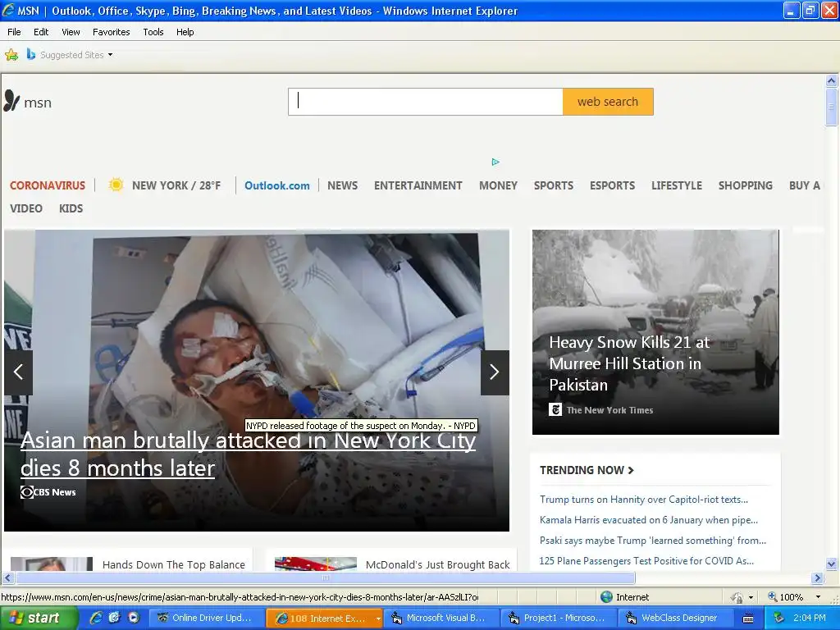Click the MSN butterfly logo
Image resolution: width=840 pixels, height=630 pixels.
[x=11, y=101]
